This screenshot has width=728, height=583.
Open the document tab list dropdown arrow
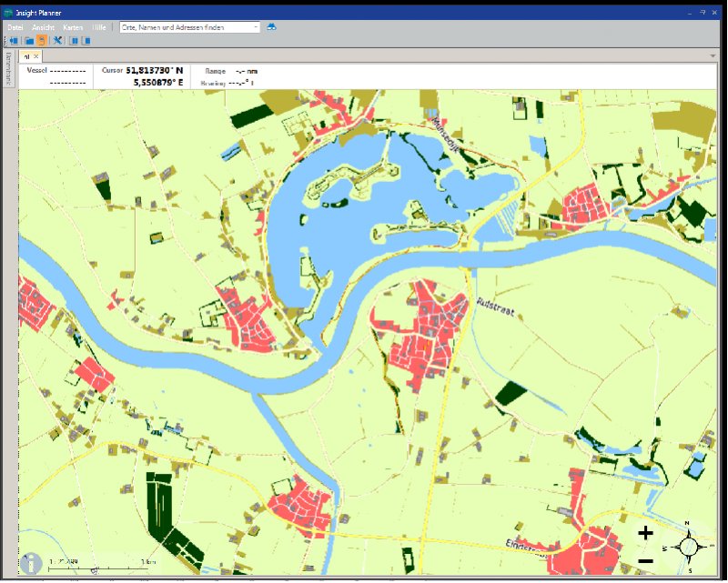pos(713,56)
